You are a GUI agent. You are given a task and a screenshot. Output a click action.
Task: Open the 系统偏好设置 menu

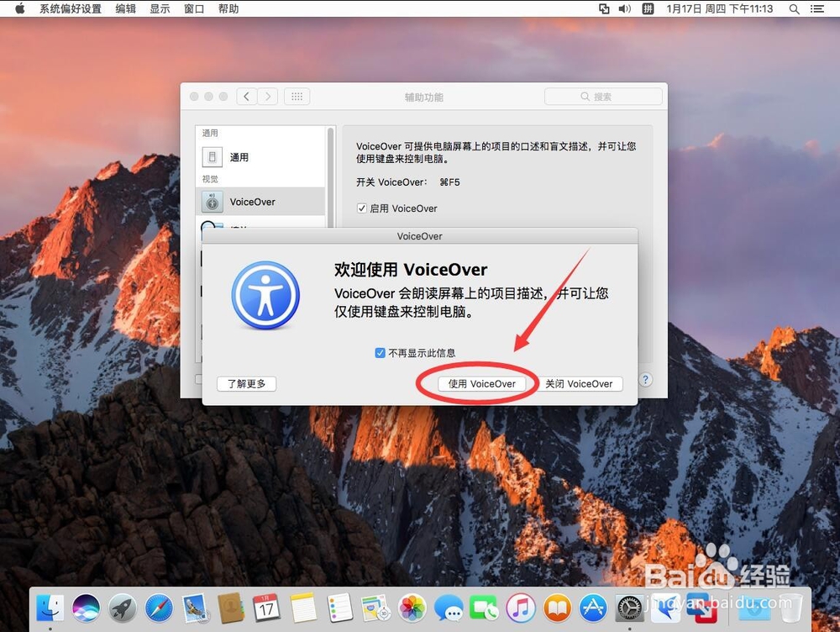click(71, 8)
